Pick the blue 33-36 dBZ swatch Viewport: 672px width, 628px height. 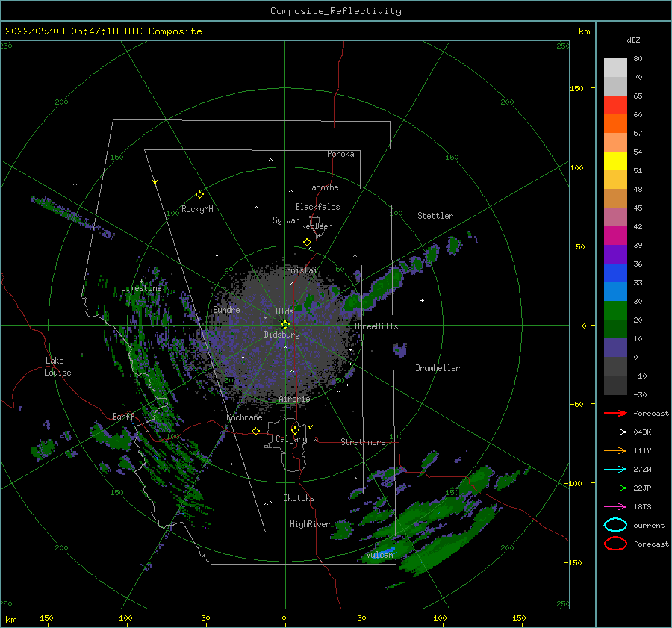[615, 273]
